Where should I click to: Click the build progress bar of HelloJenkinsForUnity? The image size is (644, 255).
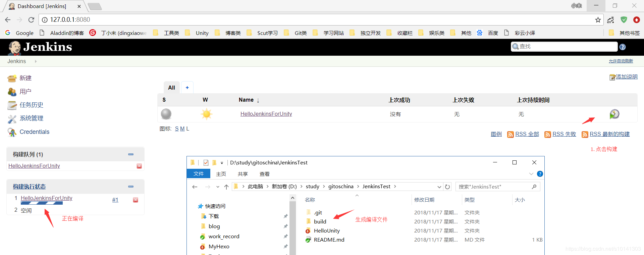(x=42, y=203)
